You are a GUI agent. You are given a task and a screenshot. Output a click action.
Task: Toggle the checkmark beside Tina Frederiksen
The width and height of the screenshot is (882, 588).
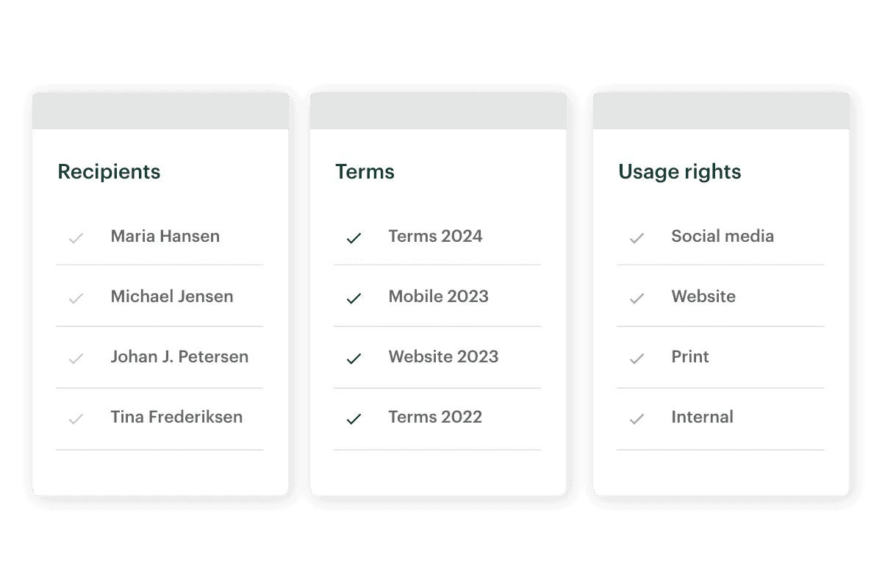click(76, 419)
